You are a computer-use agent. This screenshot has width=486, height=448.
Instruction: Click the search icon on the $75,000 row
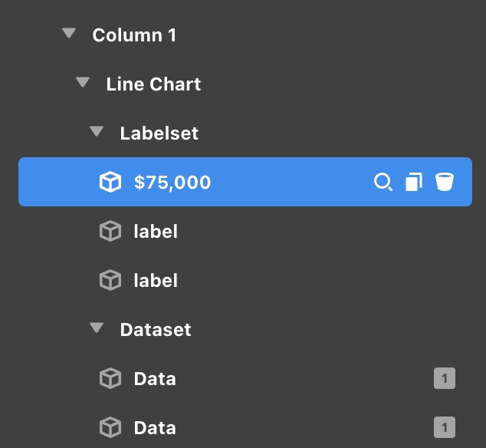pos(383,182)
